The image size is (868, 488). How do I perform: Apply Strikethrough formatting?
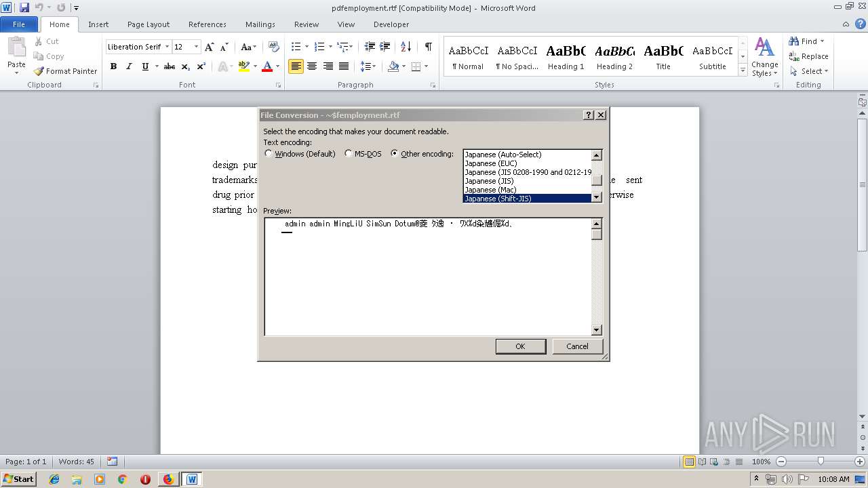point(170,66)
